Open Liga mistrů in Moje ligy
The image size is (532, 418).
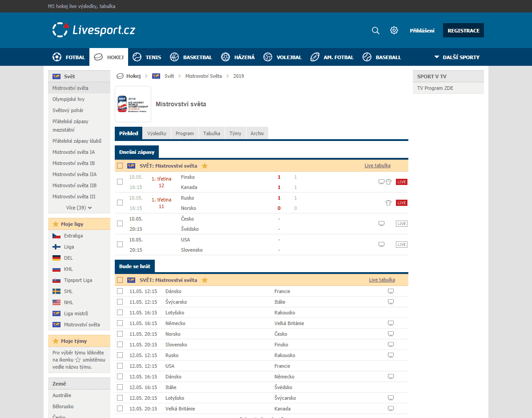coord(76,313)
